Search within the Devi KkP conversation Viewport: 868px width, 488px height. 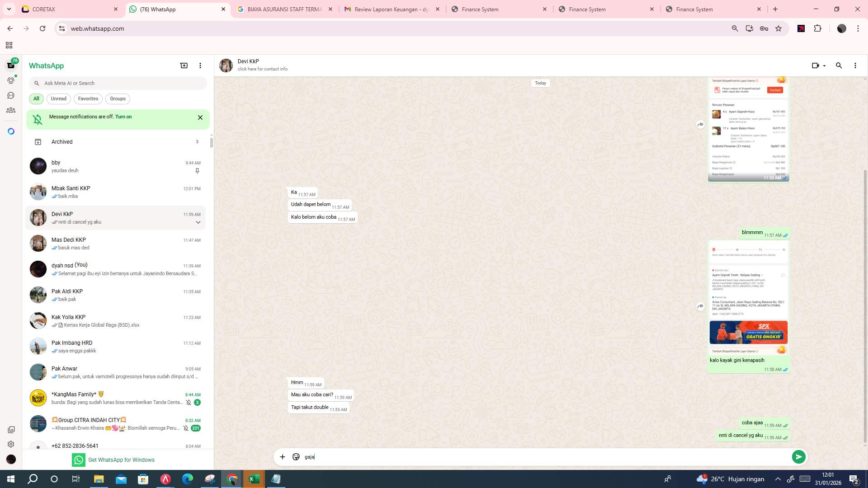tap(839, 66)
